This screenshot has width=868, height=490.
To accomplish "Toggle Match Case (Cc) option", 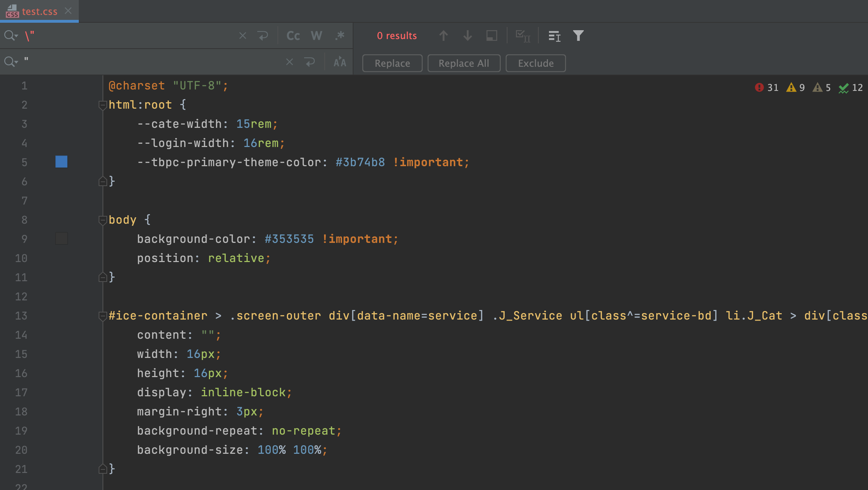I will 293,36.
